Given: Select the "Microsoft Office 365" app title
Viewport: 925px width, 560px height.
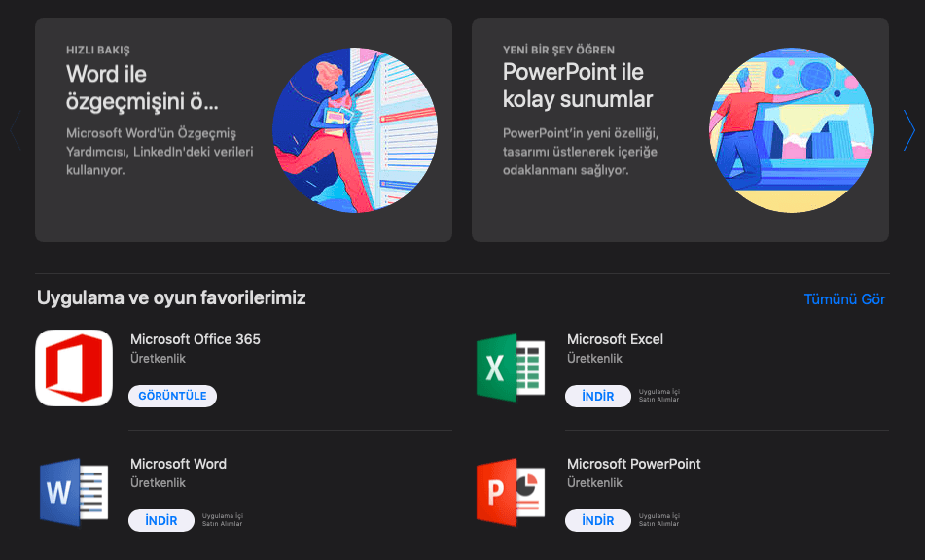Looking at the screenshot, I should pos(196,339).
